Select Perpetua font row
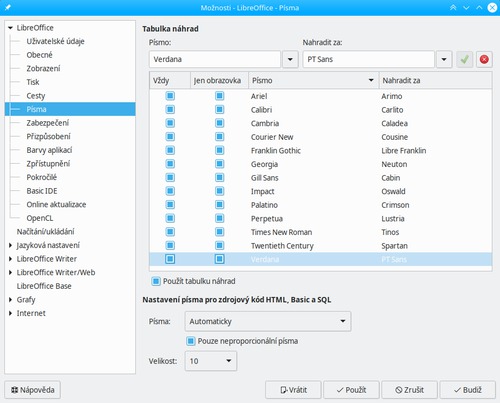The width and height of the screenshot is (500, 403). tap(321, 219)
